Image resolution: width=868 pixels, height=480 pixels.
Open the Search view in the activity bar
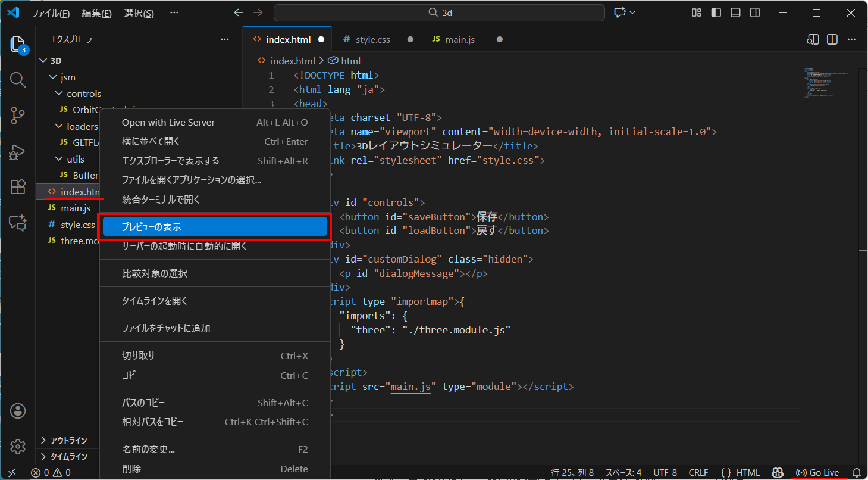17,79
